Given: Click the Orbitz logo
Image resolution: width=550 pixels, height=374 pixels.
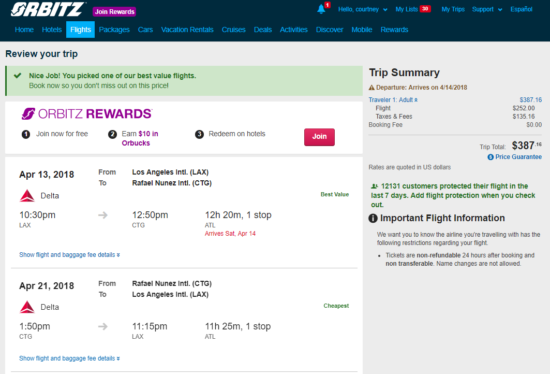Looking at the screenshot, I should (x=47, y=9).
